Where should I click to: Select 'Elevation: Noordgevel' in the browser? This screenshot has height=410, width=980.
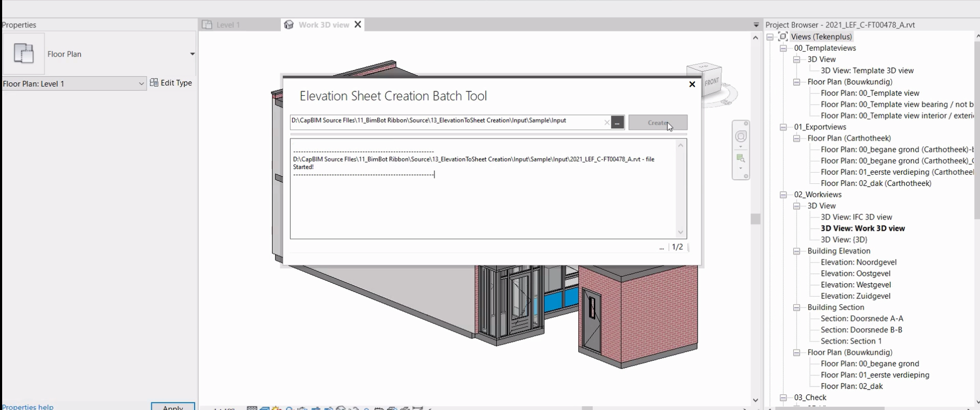[x=859, y=262]
